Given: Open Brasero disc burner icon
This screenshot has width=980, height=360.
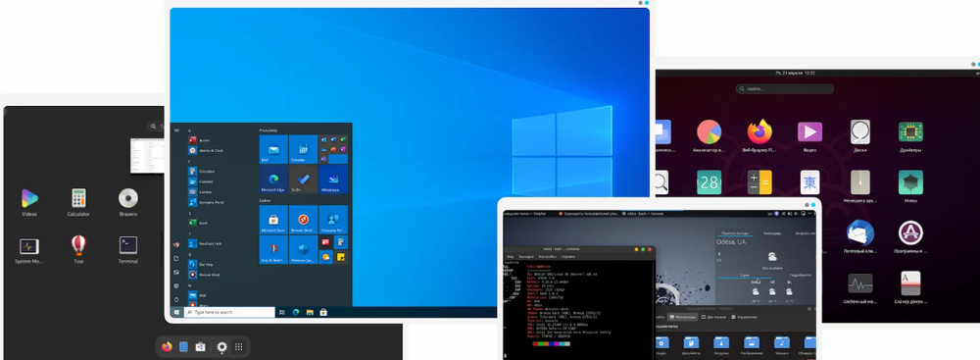Looking at the screenshot, I should (128, 198).
